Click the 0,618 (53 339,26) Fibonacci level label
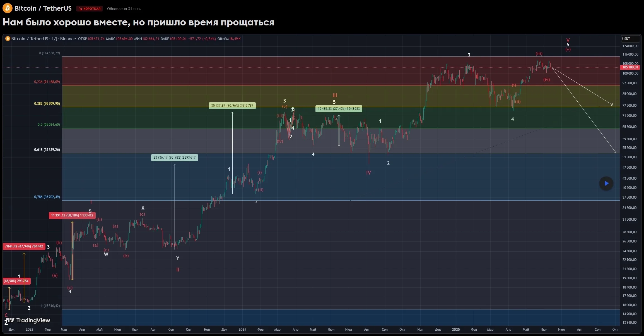644x336 pixels. 47,150
